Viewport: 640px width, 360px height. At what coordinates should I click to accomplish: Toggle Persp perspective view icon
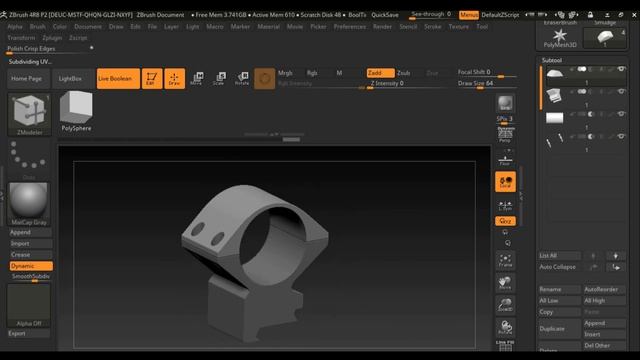505,135
